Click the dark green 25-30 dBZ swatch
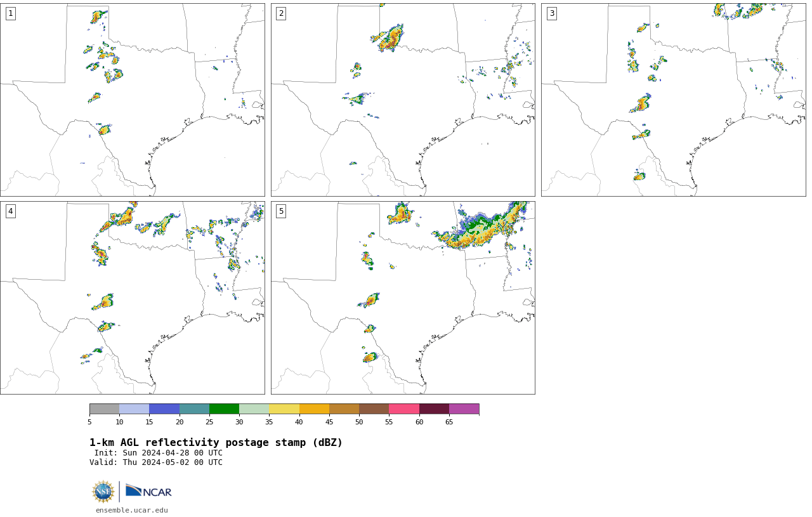812x517 pixels. tap(225, 409)
